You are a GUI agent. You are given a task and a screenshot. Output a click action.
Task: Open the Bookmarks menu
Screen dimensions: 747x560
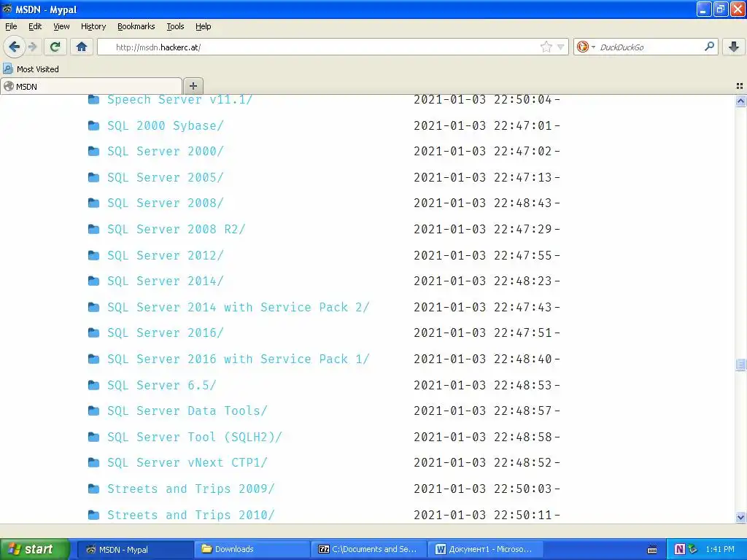136,26
